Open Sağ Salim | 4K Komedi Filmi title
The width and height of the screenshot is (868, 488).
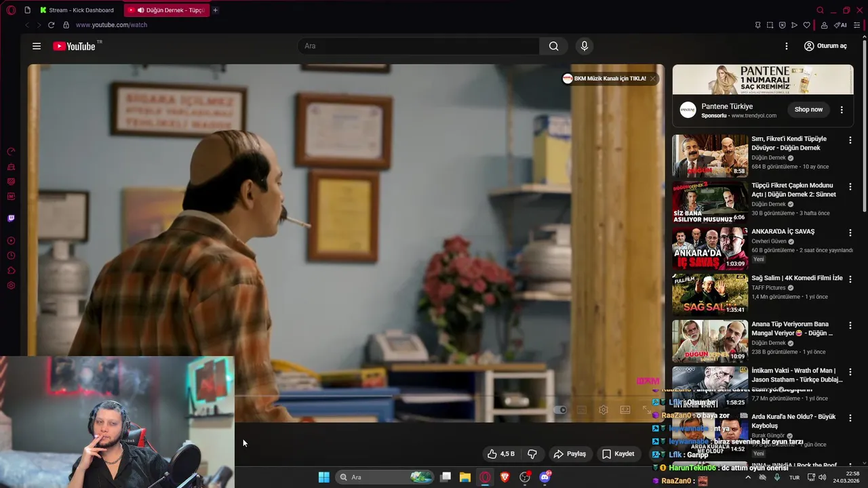(797, 278)
